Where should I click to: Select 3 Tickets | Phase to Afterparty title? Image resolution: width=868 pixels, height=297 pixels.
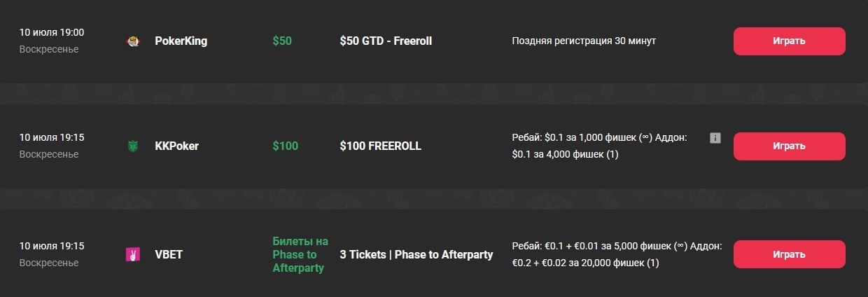point(416,254)
